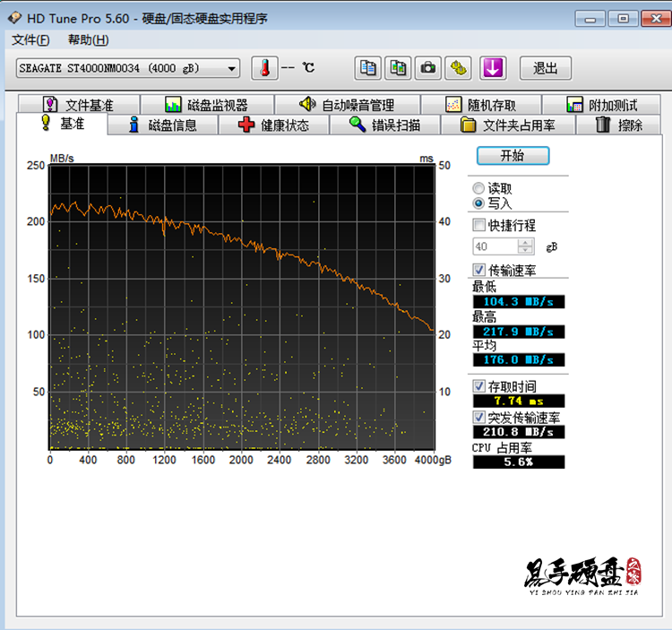Save screenshot with camera icon
Screen dimensions: 672x630
(427, 68)
